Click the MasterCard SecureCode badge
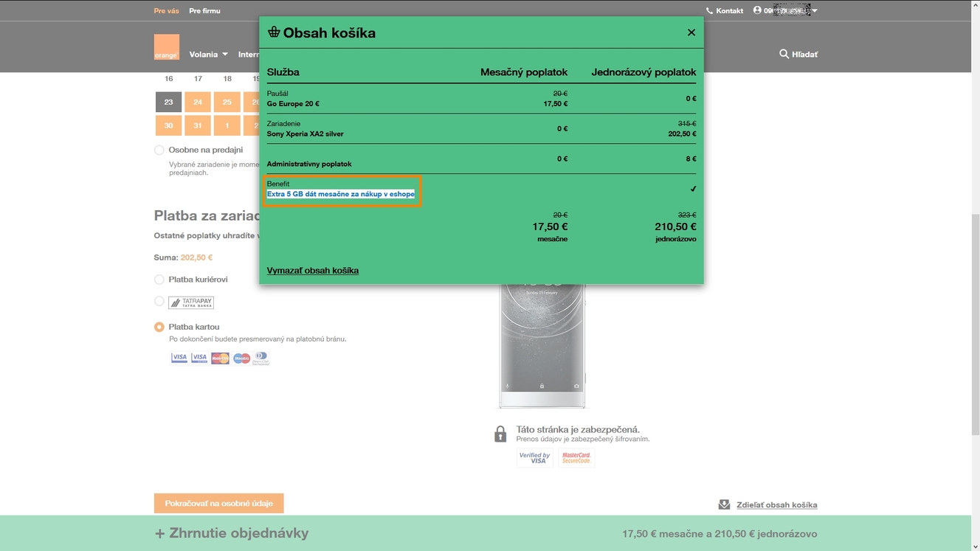 tap(576, 458)
